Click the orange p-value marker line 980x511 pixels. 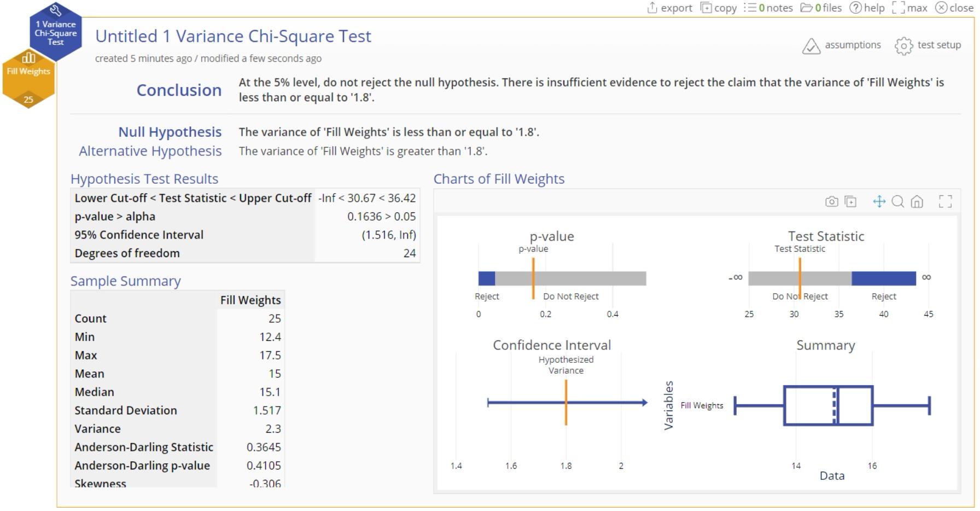tap(533, 278)
